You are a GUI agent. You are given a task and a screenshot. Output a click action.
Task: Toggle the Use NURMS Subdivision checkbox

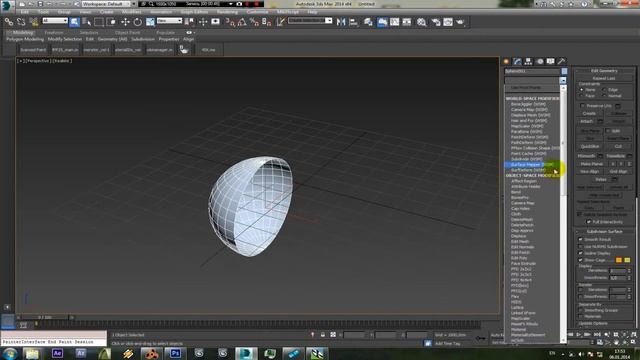tap(580, 246)
